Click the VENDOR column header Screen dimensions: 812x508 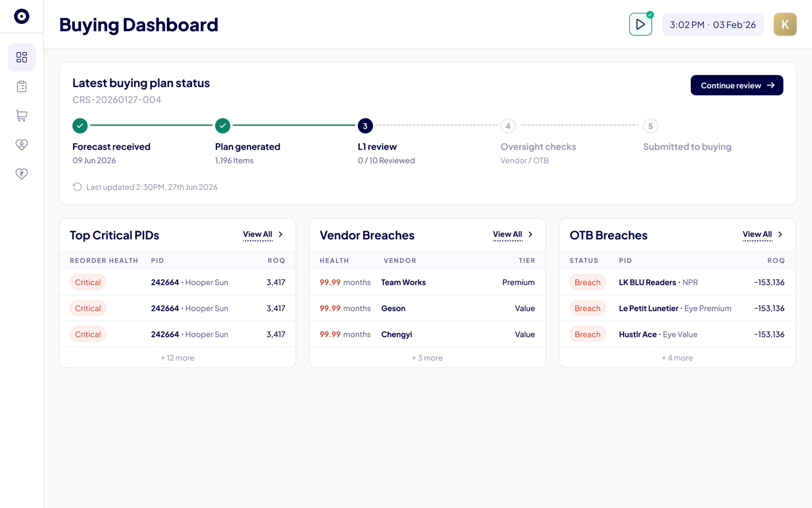click(400, 261)
